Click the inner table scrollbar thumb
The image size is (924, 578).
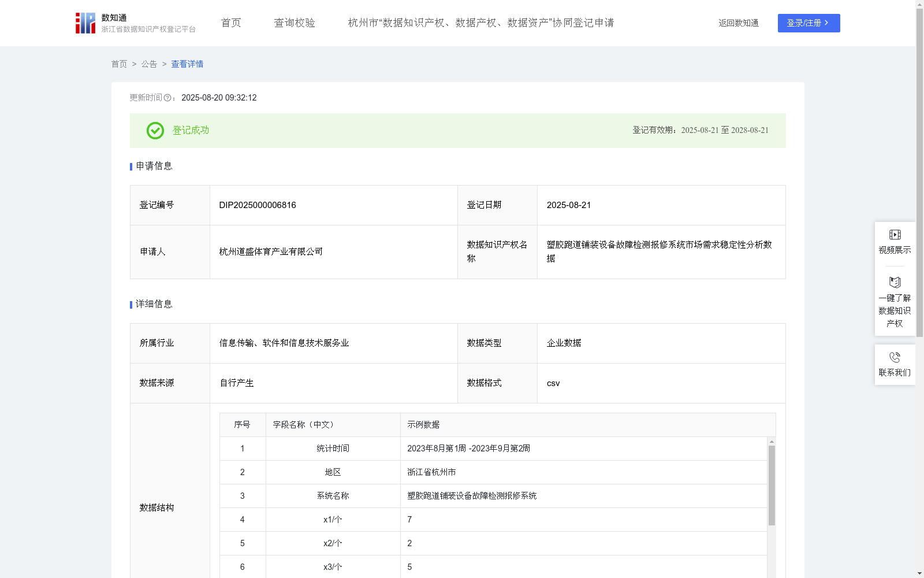click(772, 486)
